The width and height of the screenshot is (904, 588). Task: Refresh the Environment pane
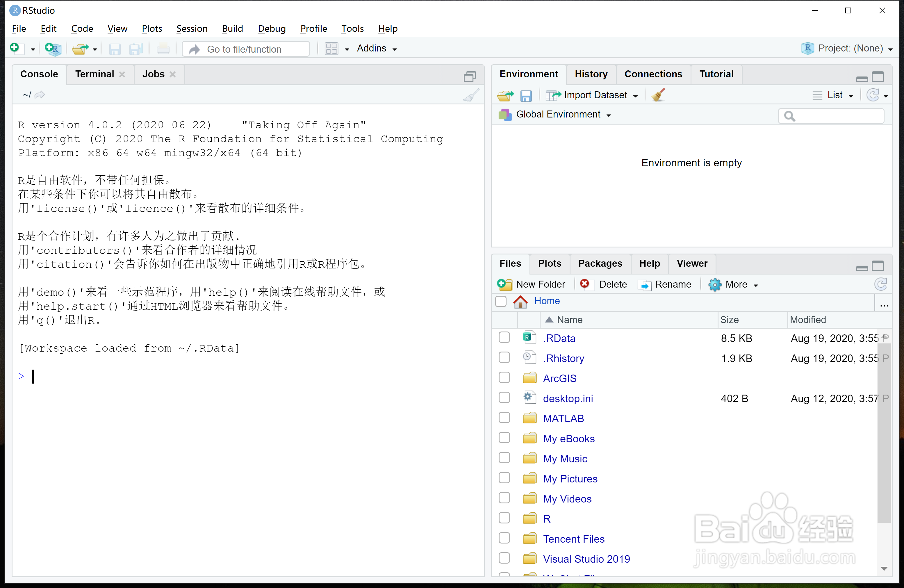[x=873, y=95]
